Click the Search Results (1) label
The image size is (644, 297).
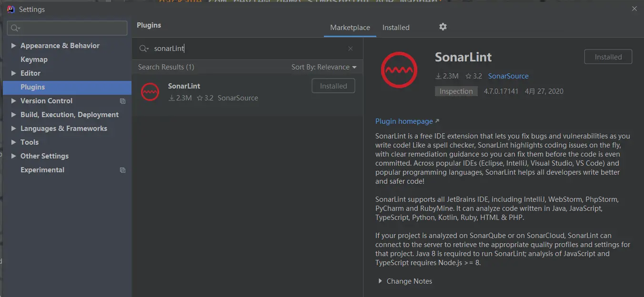166,67
